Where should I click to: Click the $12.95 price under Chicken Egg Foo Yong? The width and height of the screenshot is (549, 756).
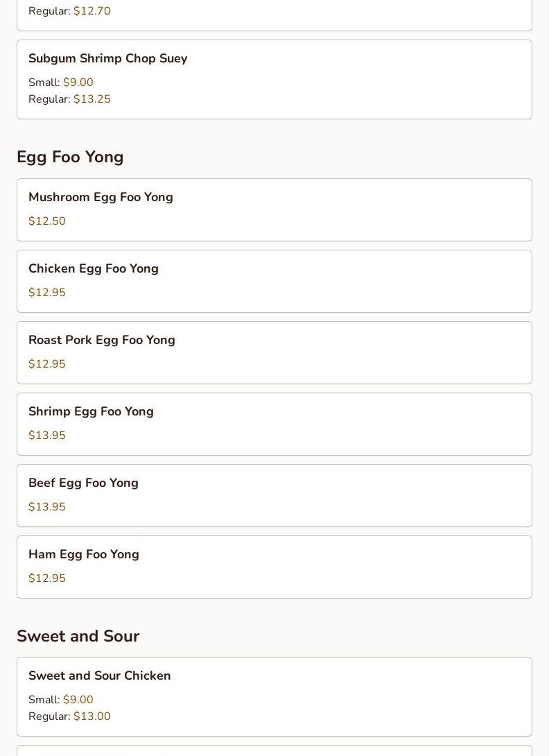(x=47, y=293)
